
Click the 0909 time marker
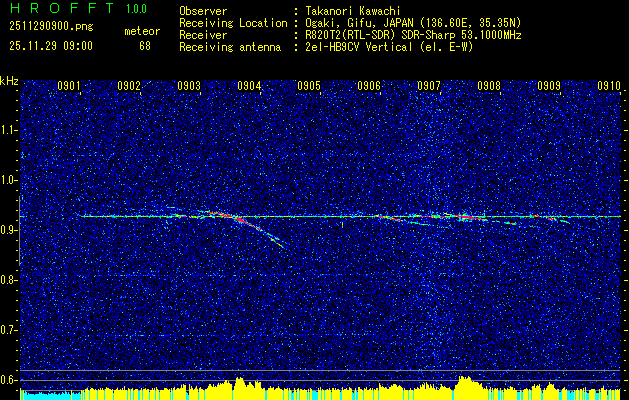(x=549, y=85)
